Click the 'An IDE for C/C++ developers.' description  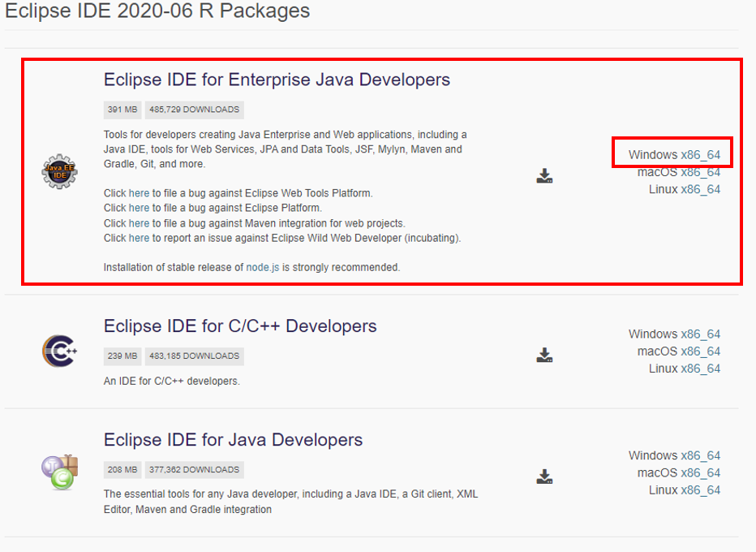(x=172, y=382)
